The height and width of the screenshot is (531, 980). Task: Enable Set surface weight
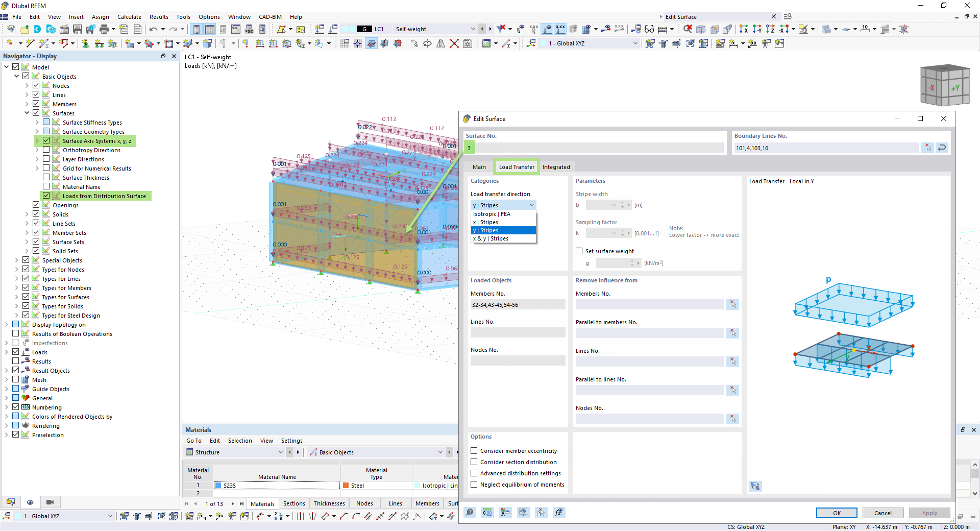pos(579,251)
